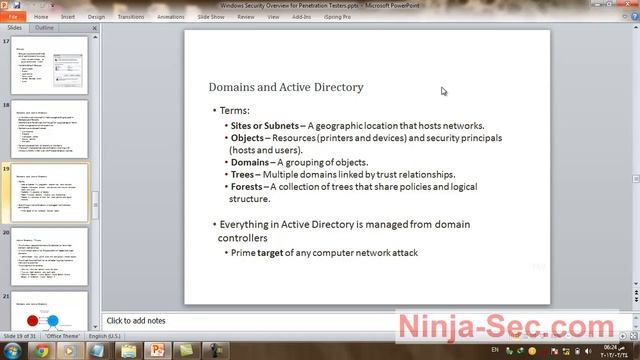The image size is (640, 360).
Task: Click the thumbnail pane scroll down arrow
Action: [x=96, y=327]
